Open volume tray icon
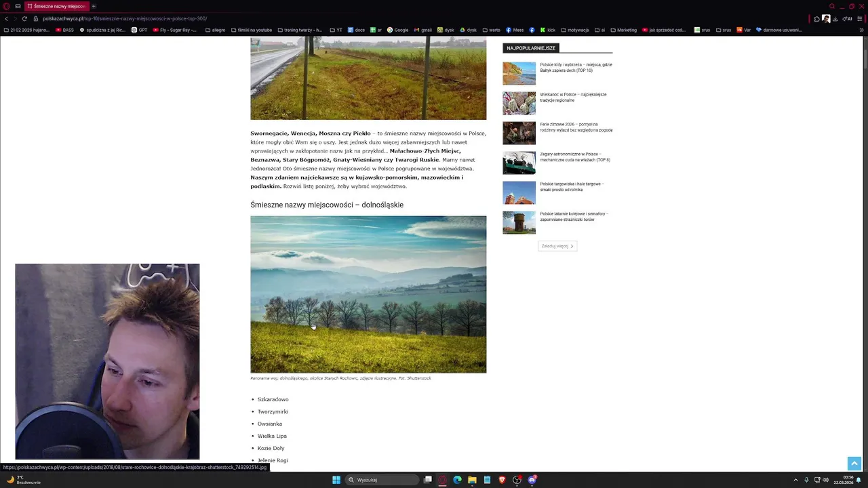Screen dimensions: 868x488 825,480
